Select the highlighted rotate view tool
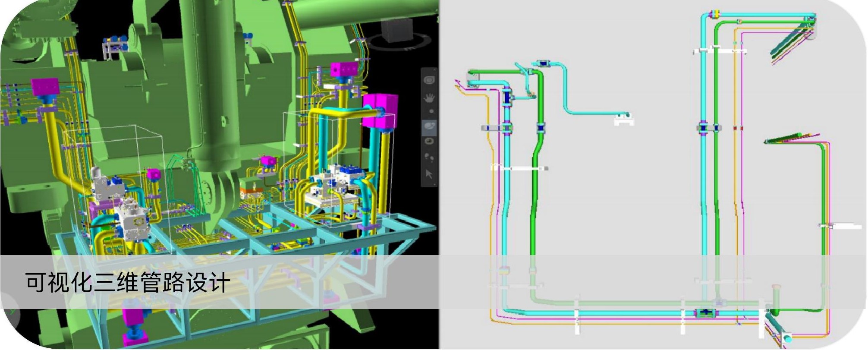The width and height of the screenshot is (868, 350). [x=429, y=126]
